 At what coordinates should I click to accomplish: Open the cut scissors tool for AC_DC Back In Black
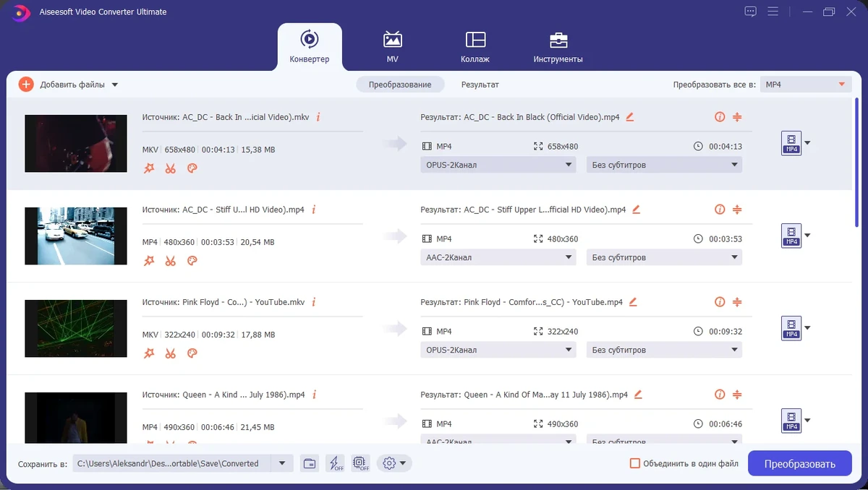pos(171,168)
